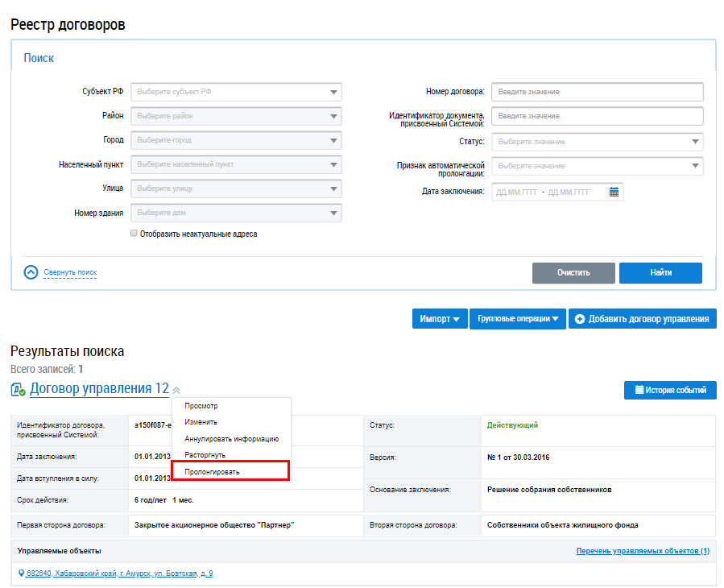
Task: Click the map pin icon by the address
Action: (x=21, y=574)
